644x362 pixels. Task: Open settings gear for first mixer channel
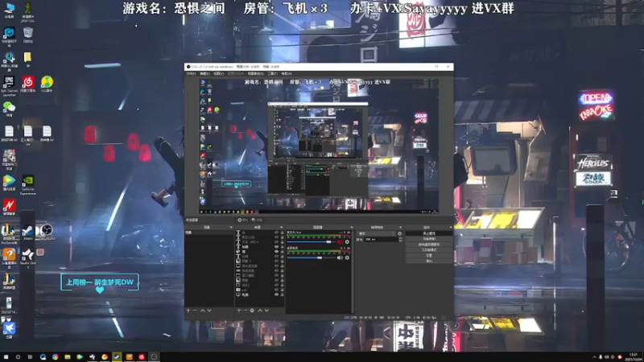(x=348, y=242)
